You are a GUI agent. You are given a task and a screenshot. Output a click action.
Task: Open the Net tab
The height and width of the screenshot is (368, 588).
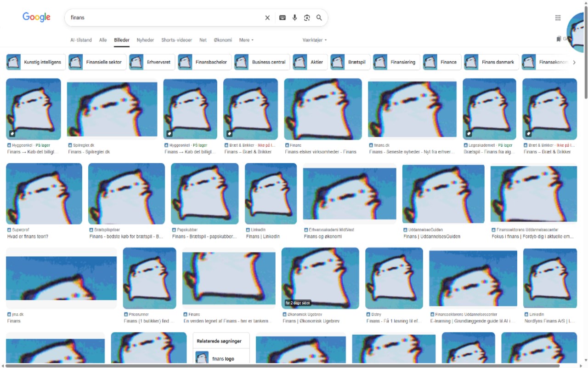[x=203, y=40]
